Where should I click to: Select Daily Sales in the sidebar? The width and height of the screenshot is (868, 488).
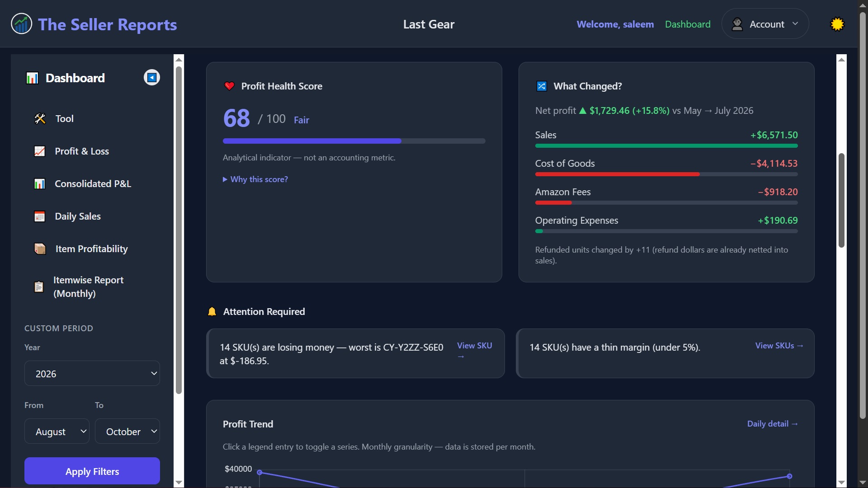[x=78, y=216]
